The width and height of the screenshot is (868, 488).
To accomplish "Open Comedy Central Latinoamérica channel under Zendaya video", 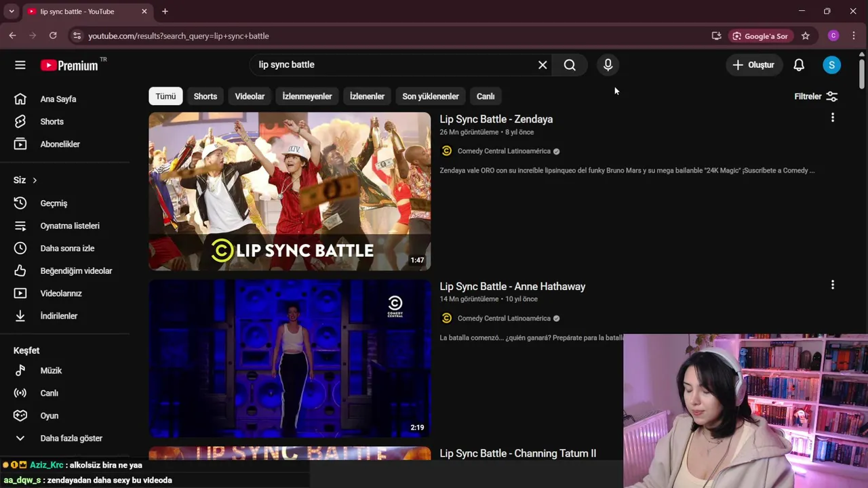I will pyautogui.click(x=504, y=151).
